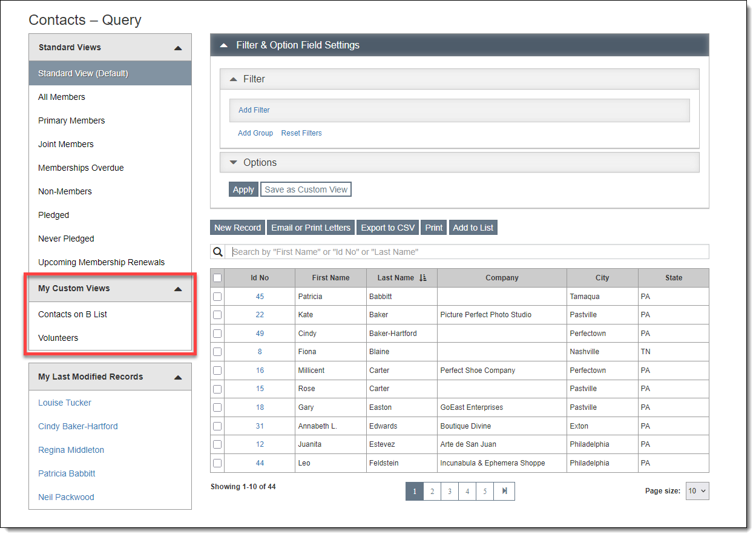The width and height of the screenshot is (756, 537).
Task: Open Louise Tucker's recently modified record
Action: click(65, 403)
